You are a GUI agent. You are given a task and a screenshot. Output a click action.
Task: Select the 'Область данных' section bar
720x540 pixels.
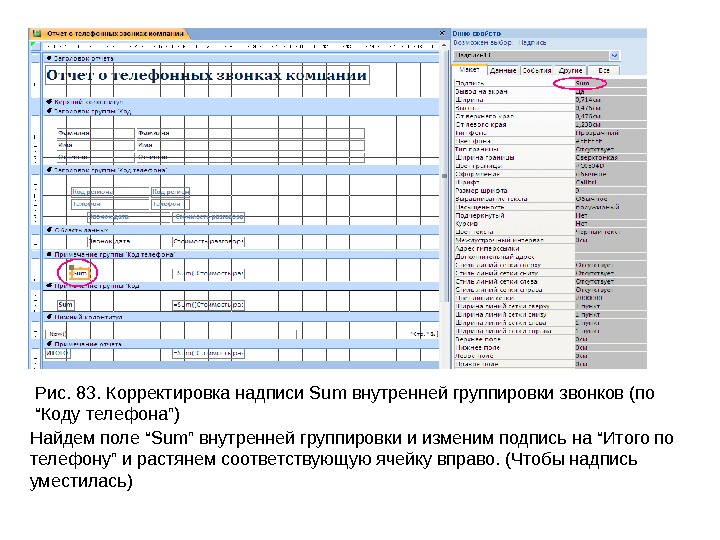(x=241, y=230)
